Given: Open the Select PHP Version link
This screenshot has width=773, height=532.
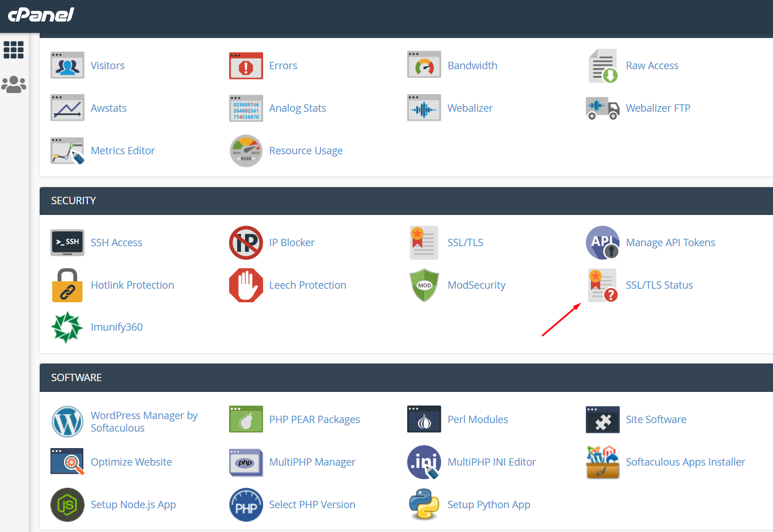Looking at the screenshot, I should tap(312, 505).
